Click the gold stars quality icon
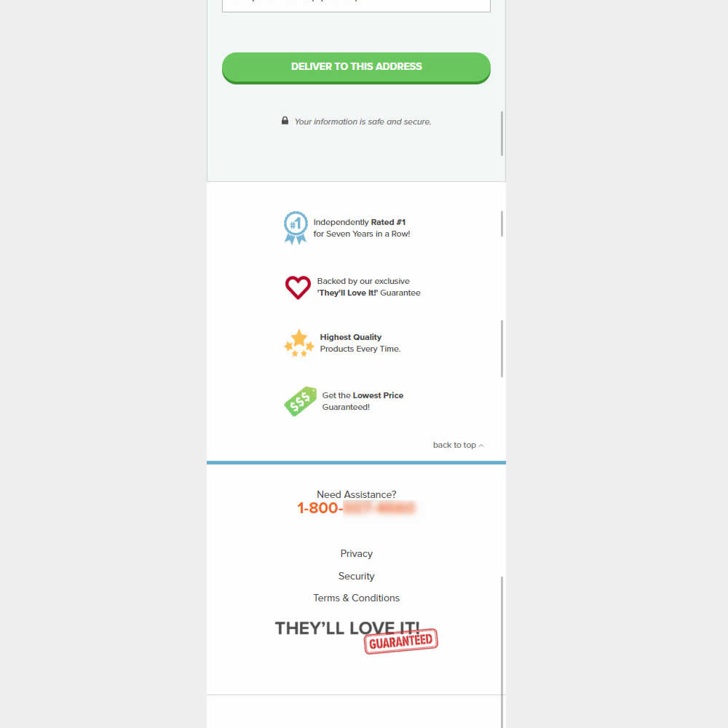The height and width of the screenshot is (728, 728). pos(299,343)
